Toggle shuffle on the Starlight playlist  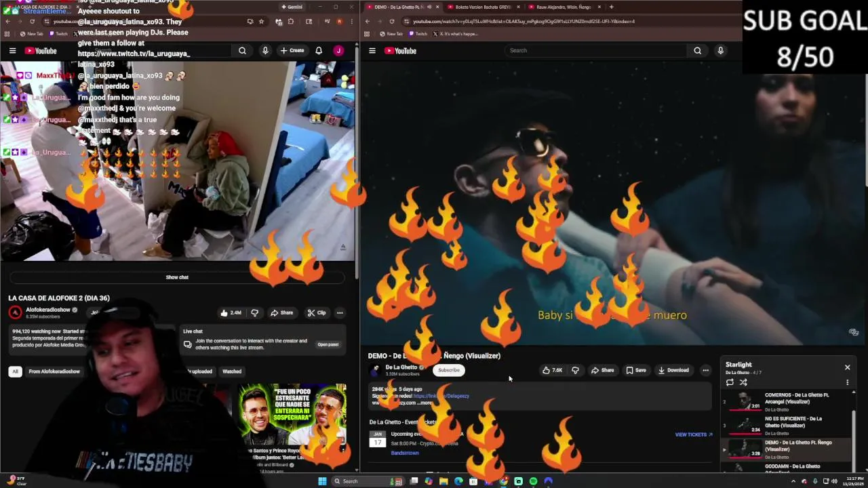coord(743,382)
